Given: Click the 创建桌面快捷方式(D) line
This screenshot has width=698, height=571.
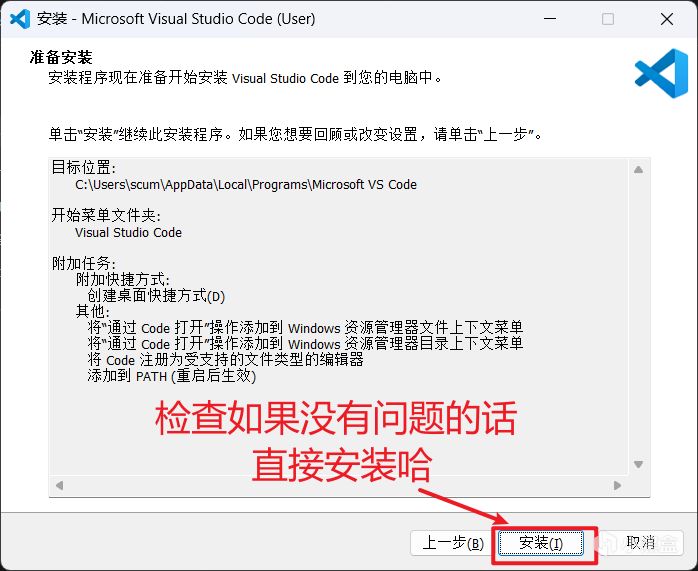Looking at the screenshot, I should [x=156, y=296].
